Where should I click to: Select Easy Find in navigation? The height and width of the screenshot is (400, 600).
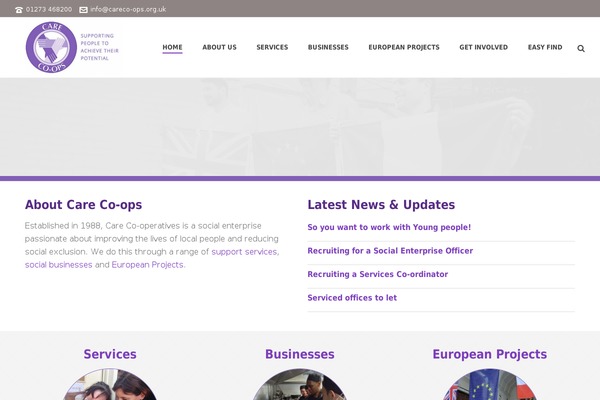click(545, 47)
